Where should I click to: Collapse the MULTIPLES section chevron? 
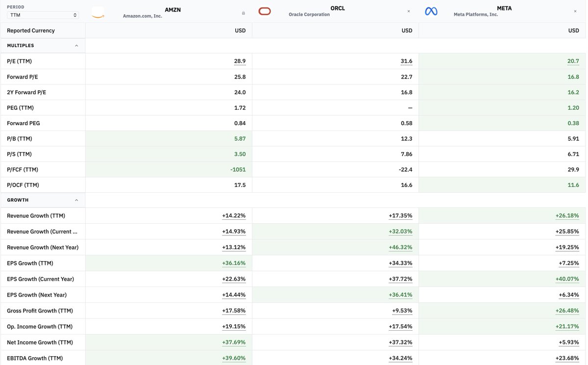pos(76,46)
